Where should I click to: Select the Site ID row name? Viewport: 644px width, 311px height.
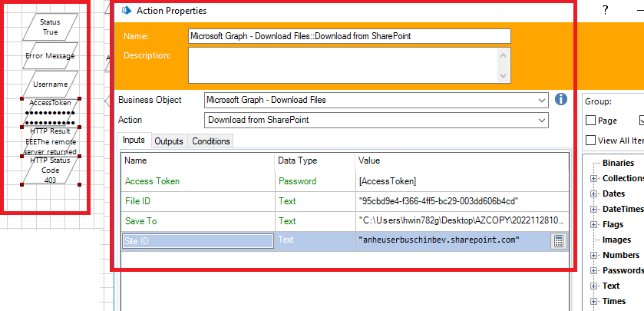pyautogui.click(x=198, y=241)
